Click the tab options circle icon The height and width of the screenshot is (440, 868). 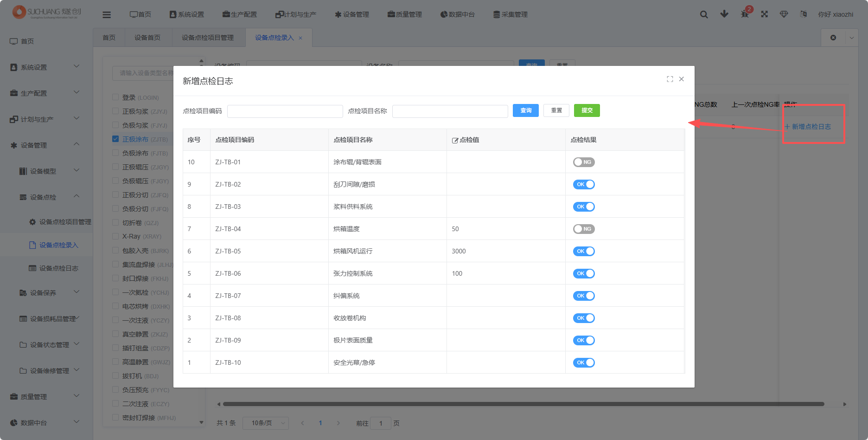point(833,38)
